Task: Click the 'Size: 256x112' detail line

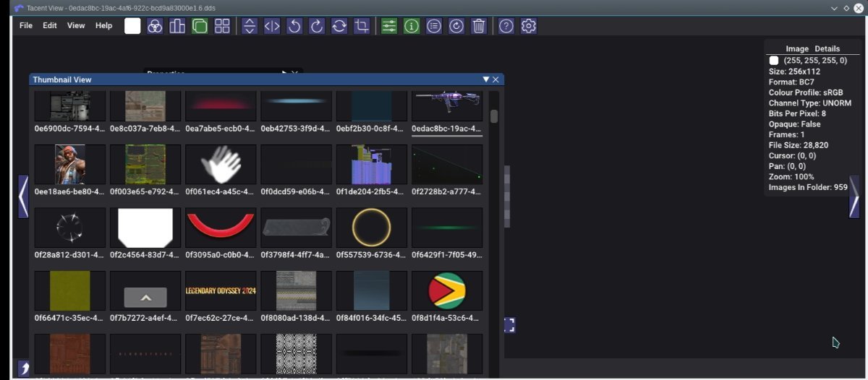Action: (x=794, y=72)
